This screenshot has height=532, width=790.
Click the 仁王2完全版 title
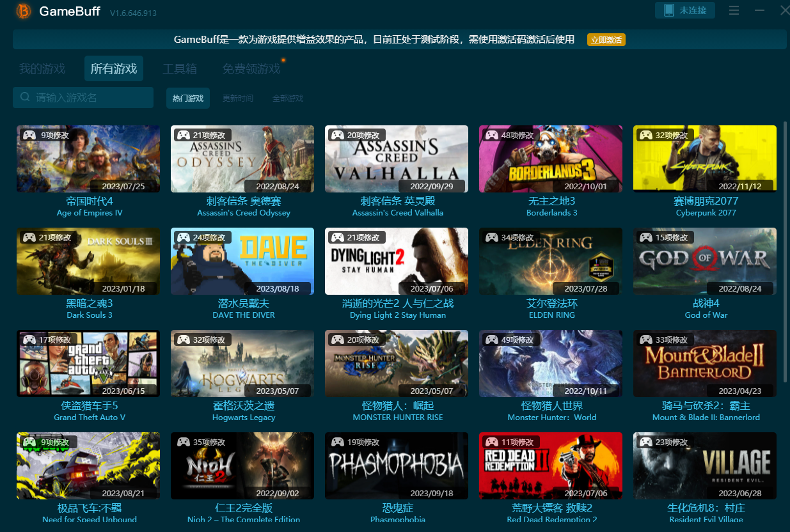(244, 508)
